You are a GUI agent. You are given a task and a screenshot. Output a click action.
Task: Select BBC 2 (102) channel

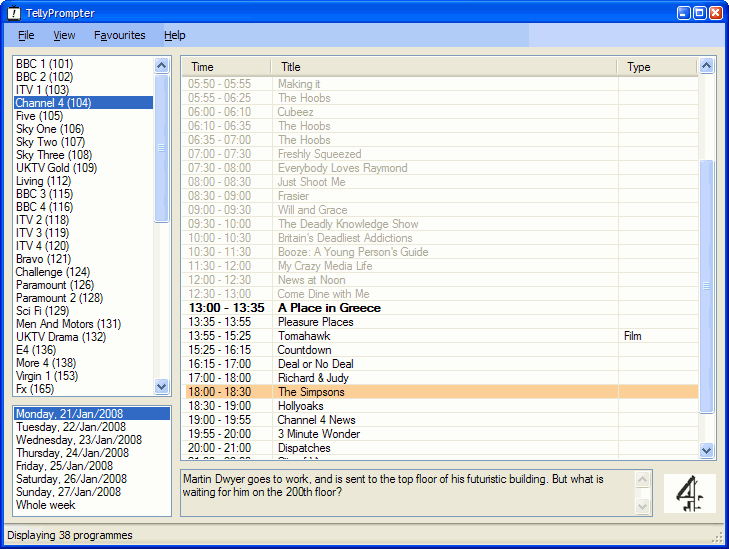(x=84, y=77)
